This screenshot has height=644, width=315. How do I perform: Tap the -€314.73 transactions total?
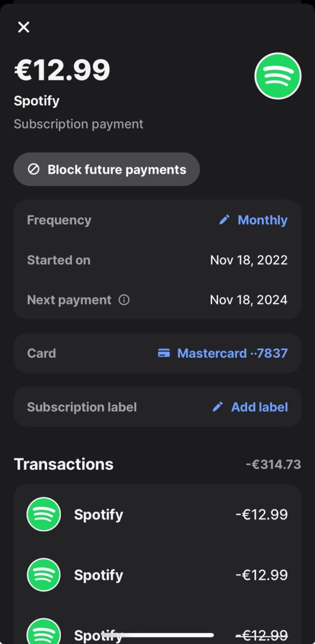click(x=273, y=465)
